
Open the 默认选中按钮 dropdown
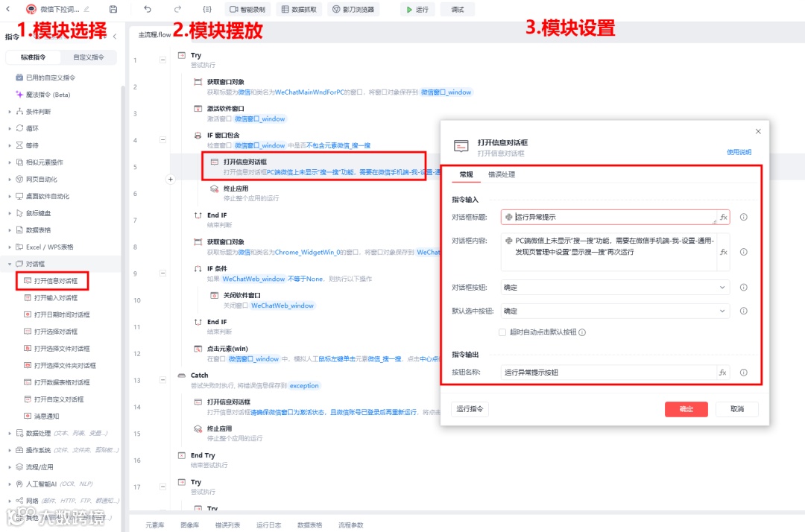tap(615, 311)
